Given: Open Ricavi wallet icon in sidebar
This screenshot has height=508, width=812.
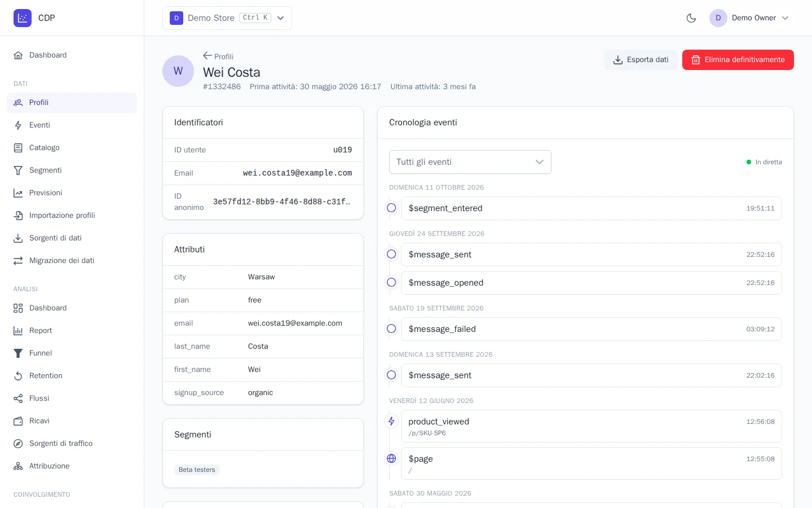Looking at the screenshot, I should (x=18, y=421).
